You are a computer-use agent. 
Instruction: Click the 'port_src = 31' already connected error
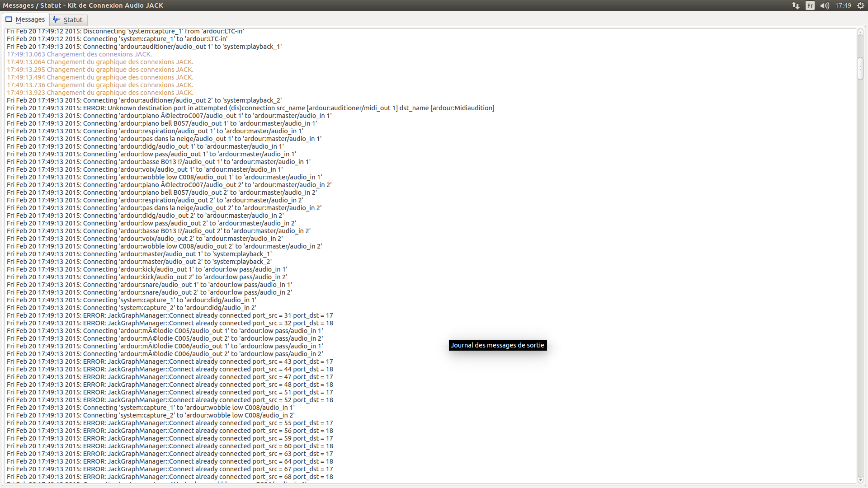[x=170, y=315]
